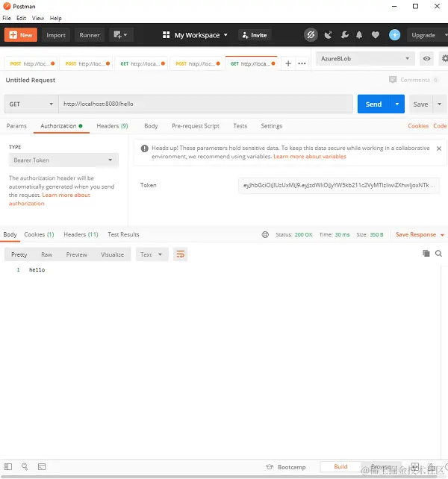Viewport: 448px width, 479px height.
Task: Copy response to clipboard icon
Action: point(426,253)
